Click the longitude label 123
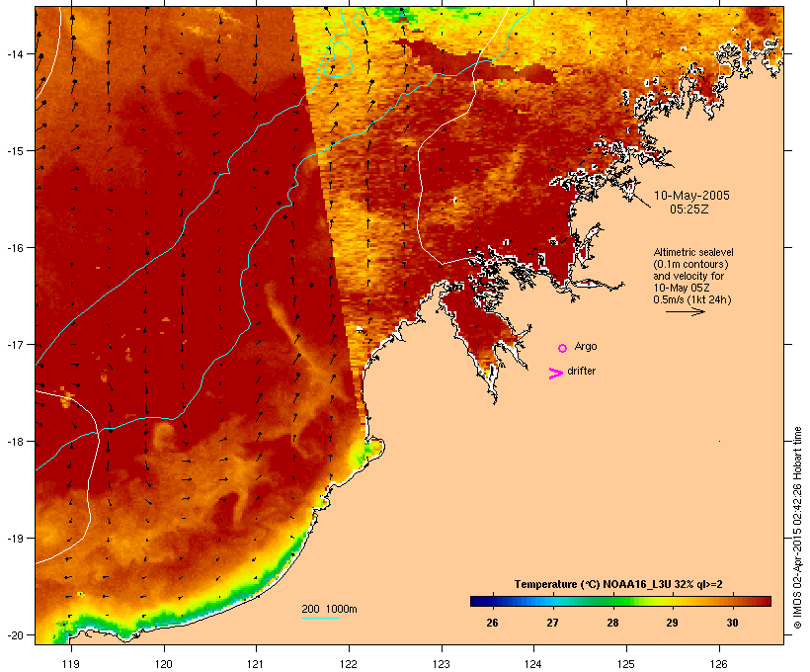The width and height of the screenshot is (810, 672). point(442,664)
